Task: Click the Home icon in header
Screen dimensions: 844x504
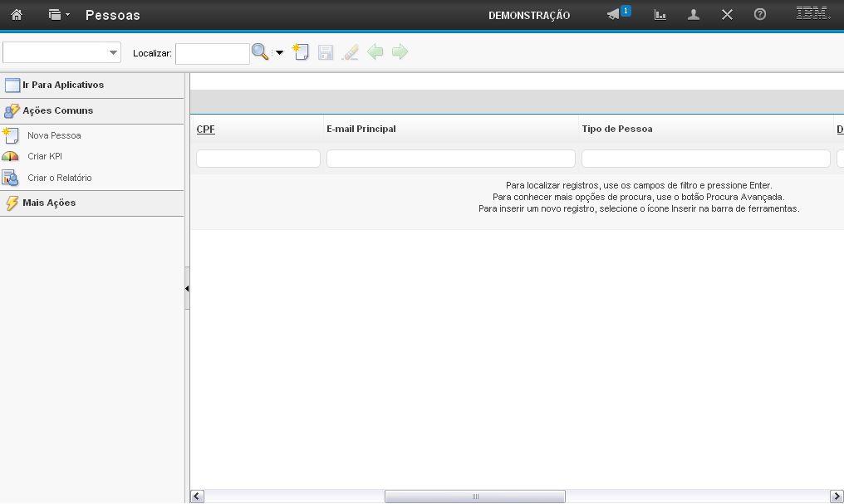Action: click(16, 15)
